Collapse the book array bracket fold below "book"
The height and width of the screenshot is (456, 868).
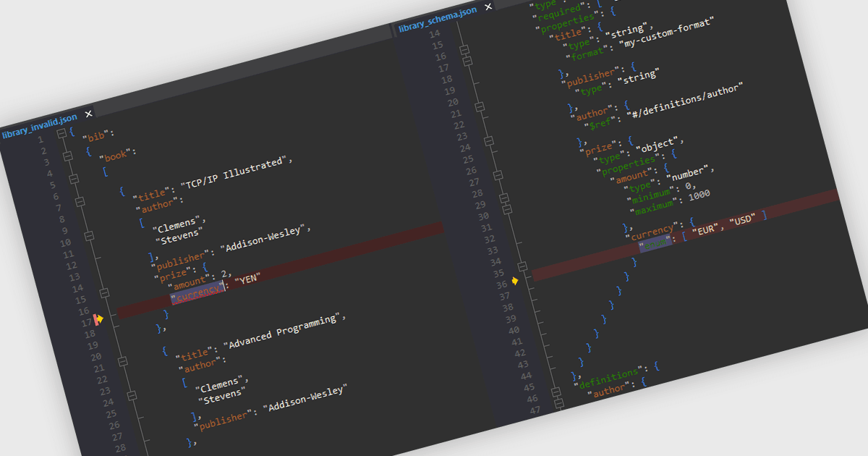pyautogui.click(x=73, y=178)
